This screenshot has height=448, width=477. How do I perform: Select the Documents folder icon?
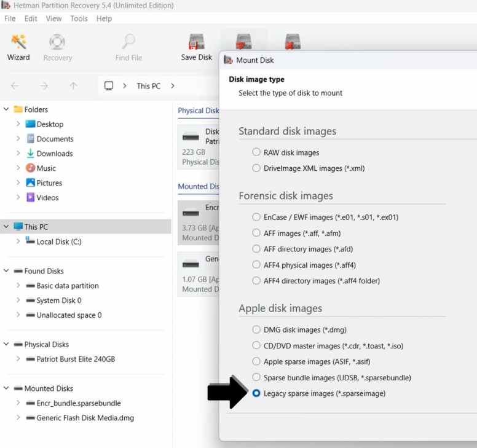click(x=30, y=139)
